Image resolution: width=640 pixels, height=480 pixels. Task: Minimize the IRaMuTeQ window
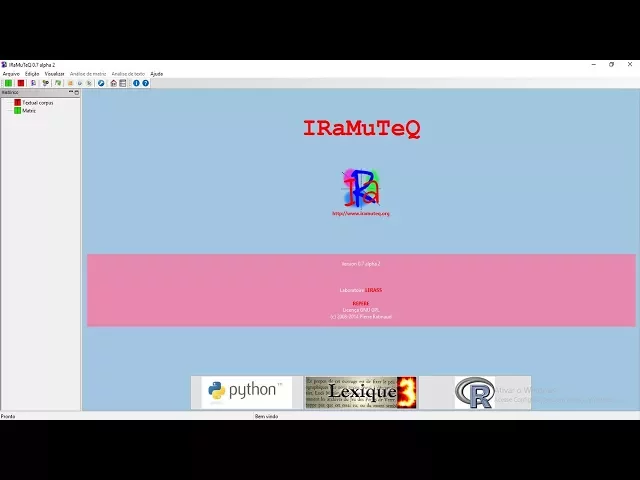point(594,64)
